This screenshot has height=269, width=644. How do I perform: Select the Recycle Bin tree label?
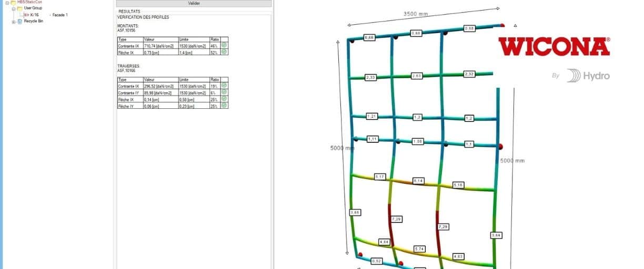34,22
